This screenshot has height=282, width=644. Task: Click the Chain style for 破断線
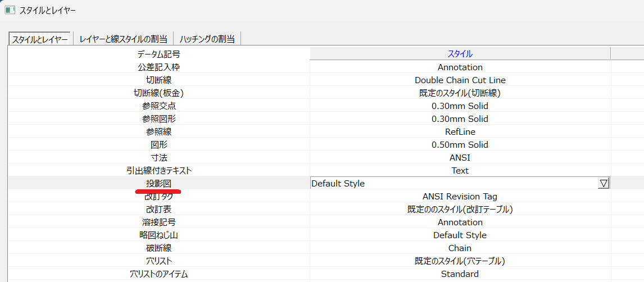tap(460, 248)
